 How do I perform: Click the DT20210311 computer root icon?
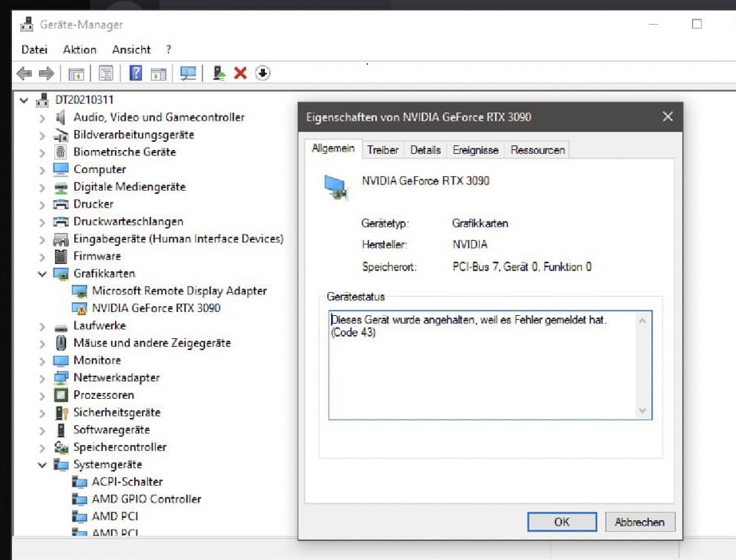click(42, 100)
